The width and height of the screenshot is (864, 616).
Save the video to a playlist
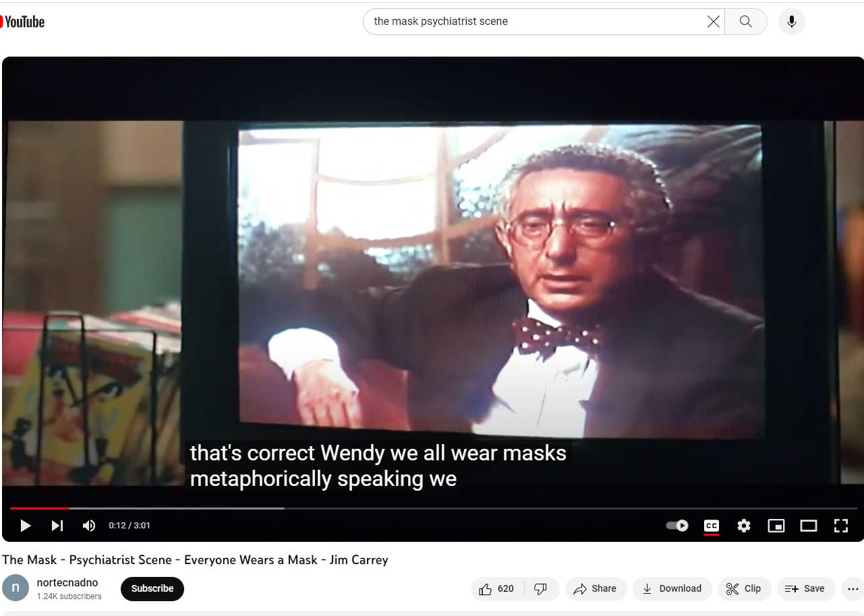point(805,588)
